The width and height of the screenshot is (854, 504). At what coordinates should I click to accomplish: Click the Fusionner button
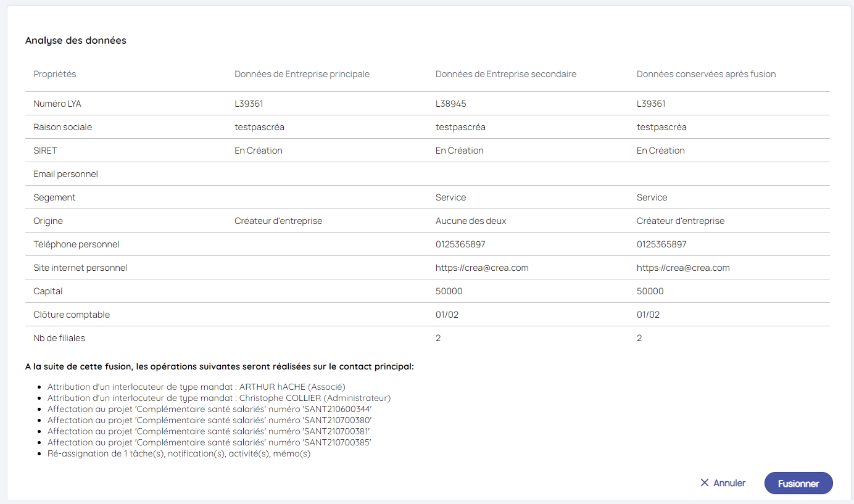[x=798, y=484]
